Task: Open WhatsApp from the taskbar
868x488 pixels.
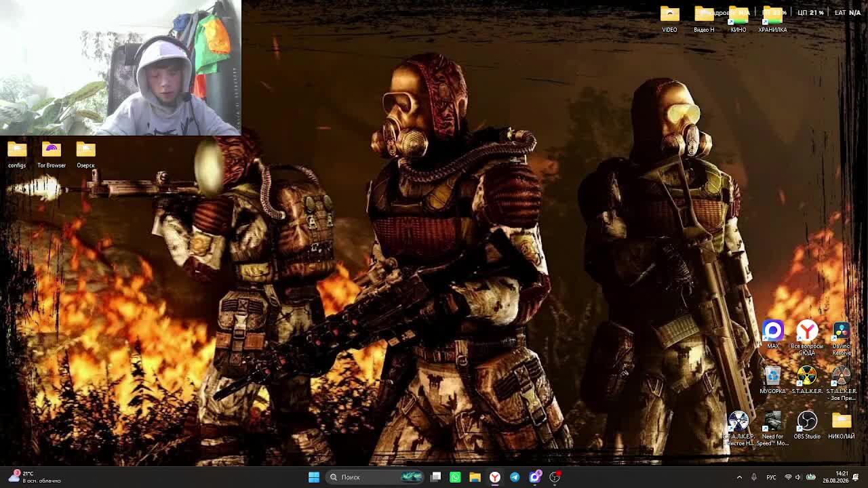Action: point(455,477)
